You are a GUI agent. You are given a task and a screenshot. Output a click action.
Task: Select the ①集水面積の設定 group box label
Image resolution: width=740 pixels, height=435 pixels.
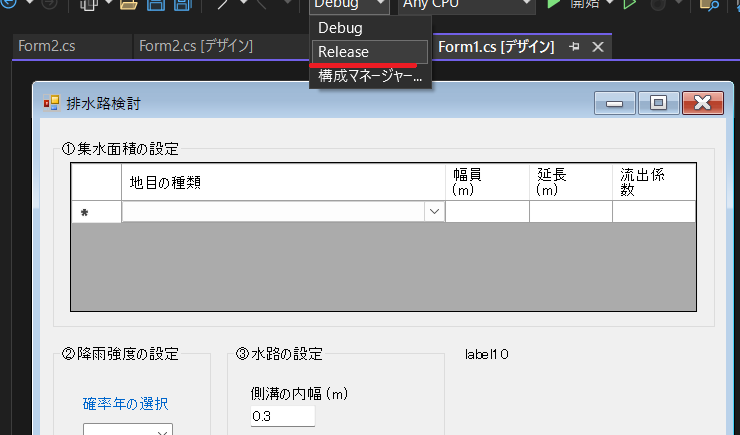pos(120,149)
